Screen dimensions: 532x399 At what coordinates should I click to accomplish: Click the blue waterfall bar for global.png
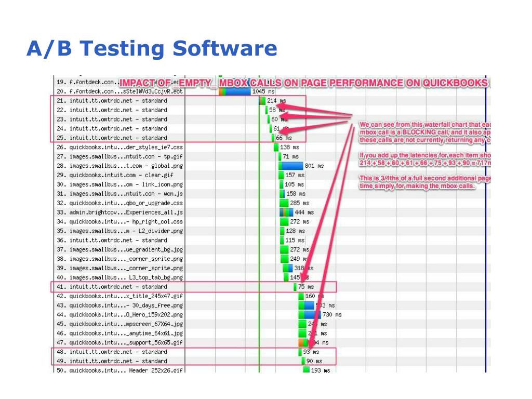[291, 166]
